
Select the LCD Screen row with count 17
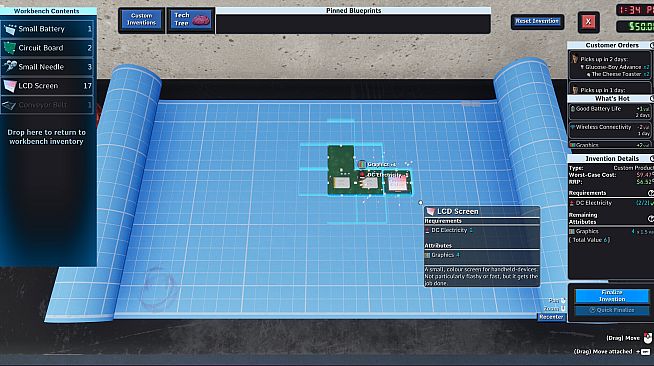click(47, 86)
